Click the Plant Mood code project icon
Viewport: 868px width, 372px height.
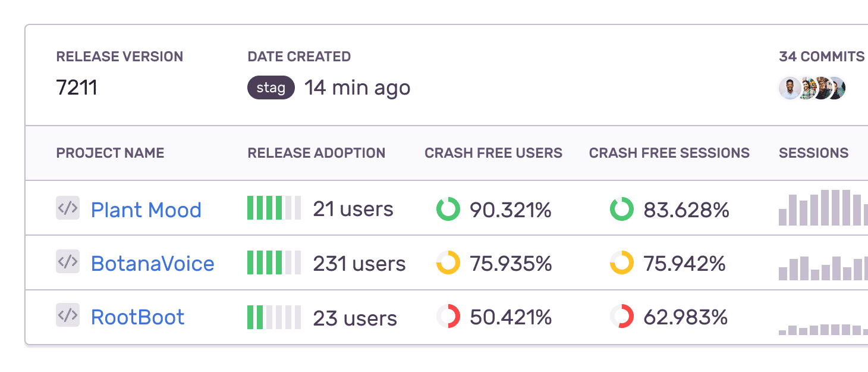coord(68,208)
